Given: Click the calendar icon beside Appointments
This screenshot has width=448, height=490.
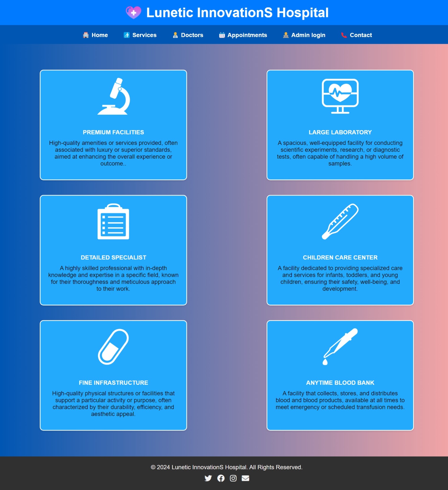Looking at the screenshot, I should tap(222, 35).
